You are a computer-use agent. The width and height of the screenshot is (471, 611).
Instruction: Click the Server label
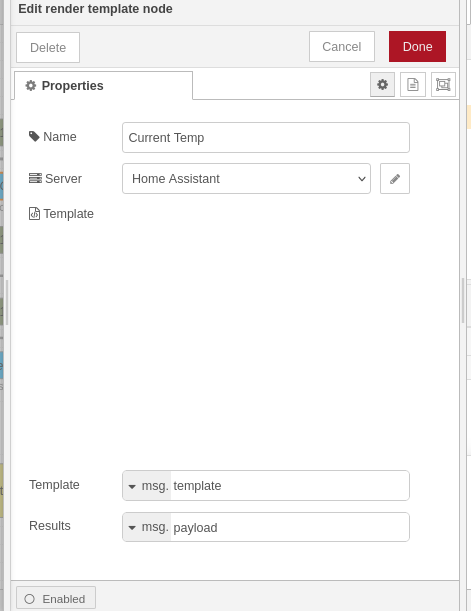click(x=55, y=178)
